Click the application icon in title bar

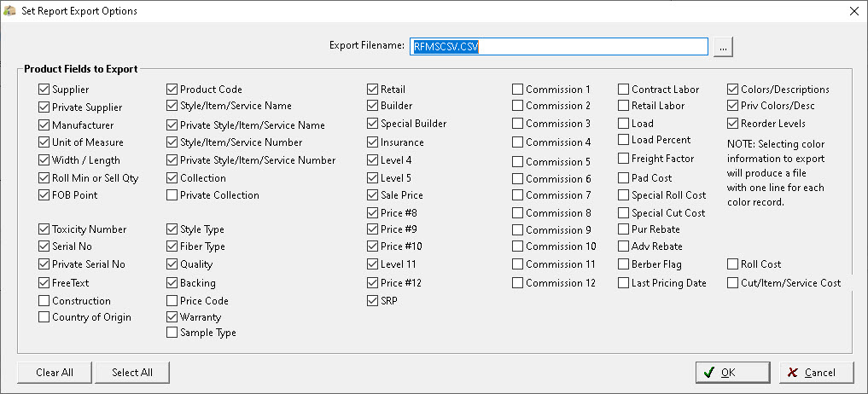[9, 10]
